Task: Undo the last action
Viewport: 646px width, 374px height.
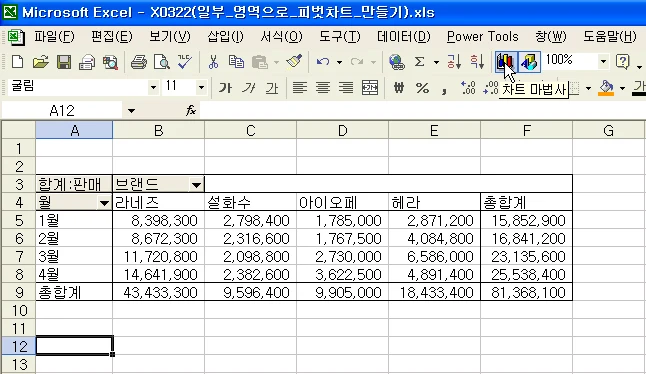Action: [323, 62]
